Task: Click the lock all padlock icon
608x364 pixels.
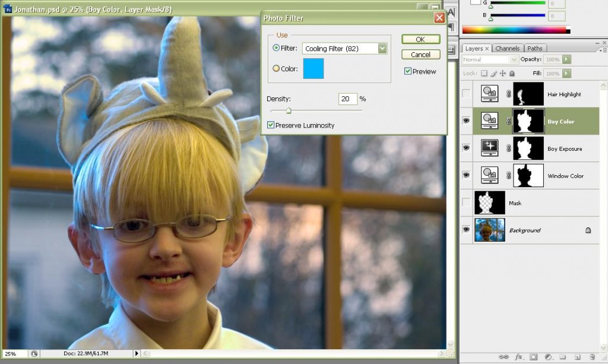Action: (x=512, y=73)
